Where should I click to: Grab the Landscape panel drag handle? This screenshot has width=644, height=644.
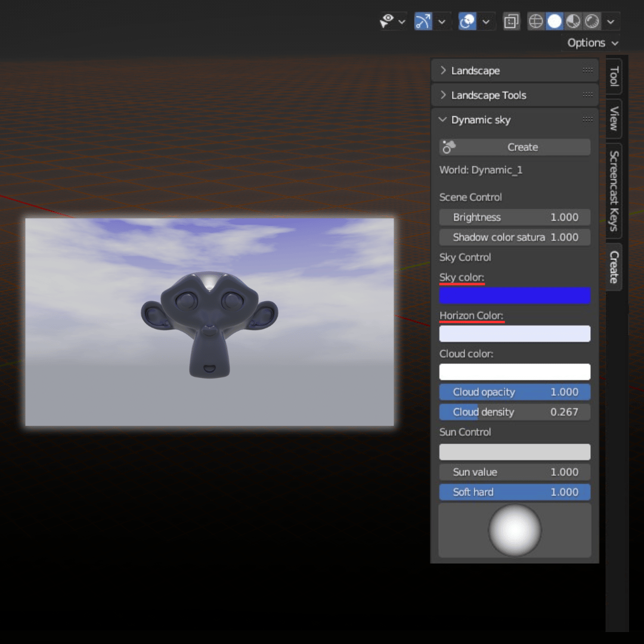(587, 70)
